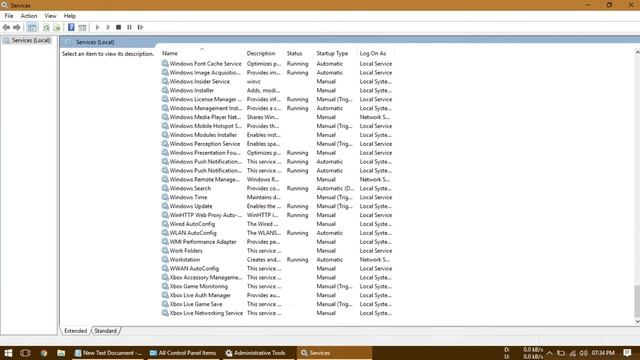Click gear icon beside Windows Presentation Foundation
Screen dimensions: 640x360
point(165,153)
